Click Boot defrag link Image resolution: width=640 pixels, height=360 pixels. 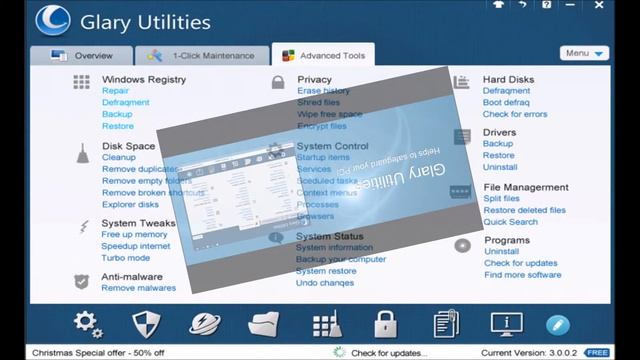[x=506, y=102]
